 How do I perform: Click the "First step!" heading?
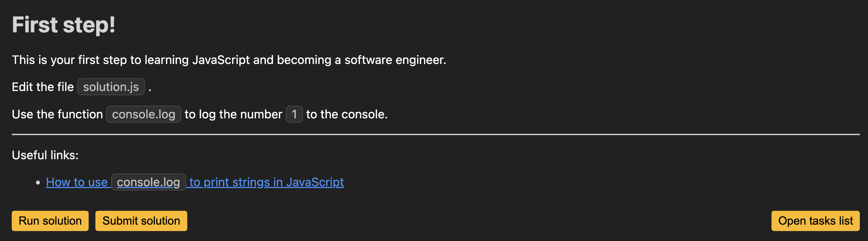[x=64, y=25]
